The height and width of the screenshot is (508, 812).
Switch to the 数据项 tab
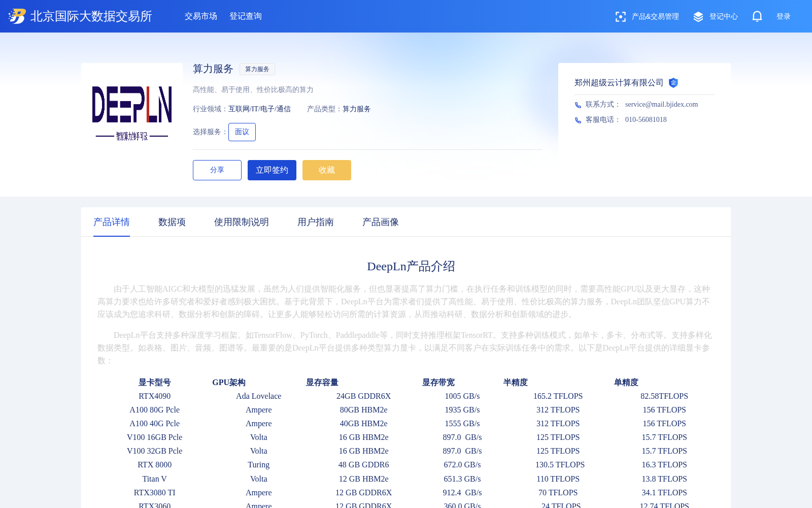tap(172, 222)
